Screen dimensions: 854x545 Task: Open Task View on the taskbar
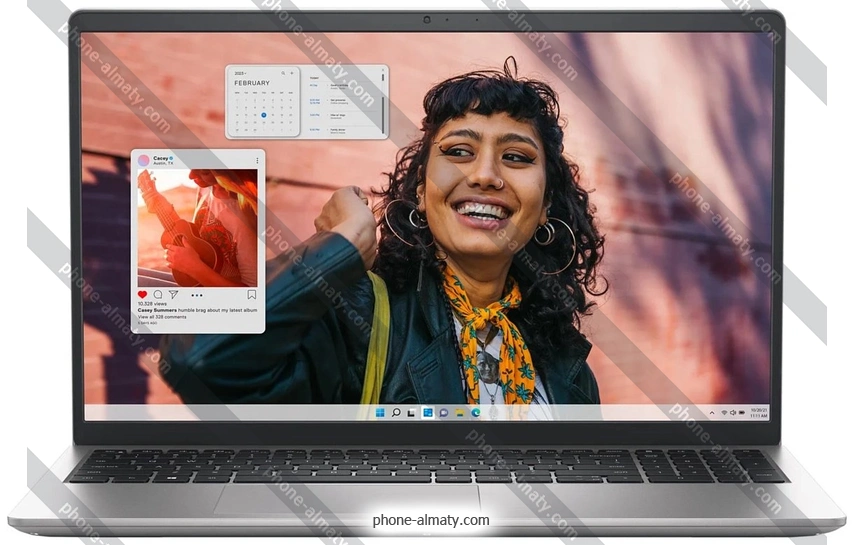click(412, 413)
